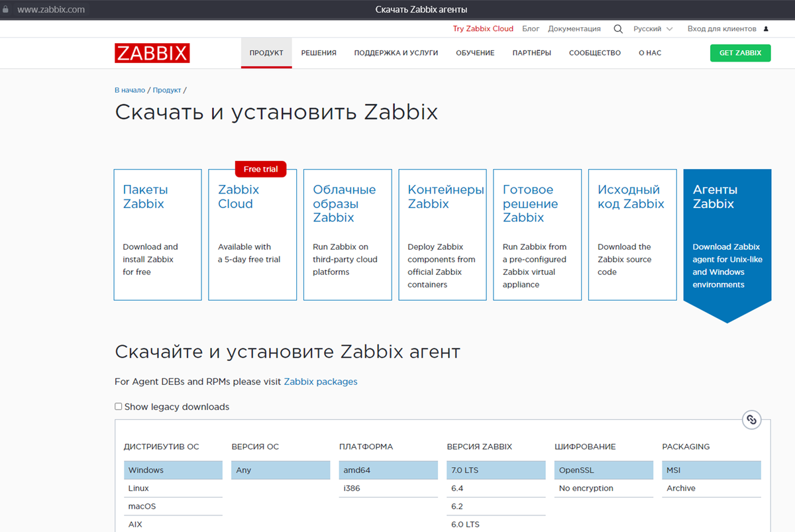Screen dimensions: 795x532
Task: Select Windows OS distribution
Action: 173,470
